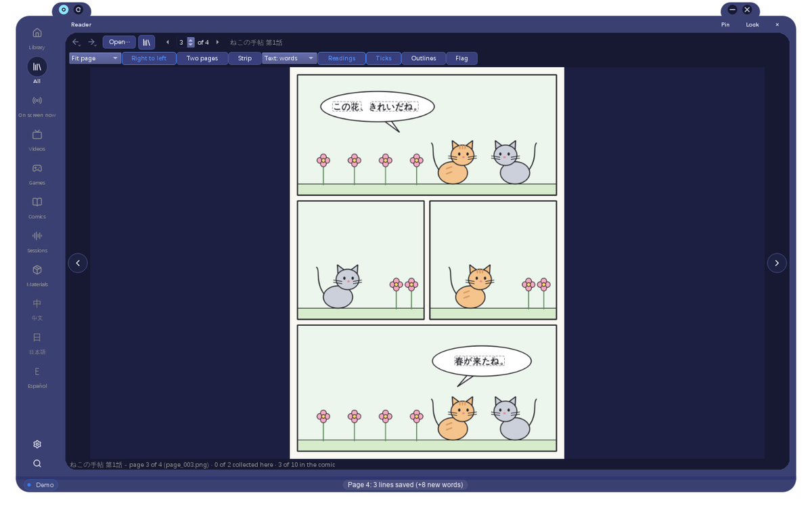Screen dimensions: 812x508
Task: Click the round previous-page chevron beside comic
Action: pyautogui.click(x=78, y=263)
